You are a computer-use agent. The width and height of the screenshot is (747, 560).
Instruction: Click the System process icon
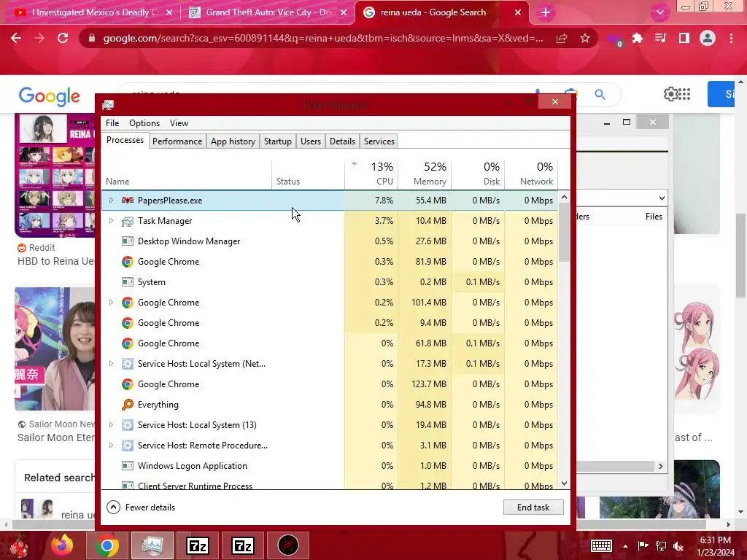click(127, 282)
